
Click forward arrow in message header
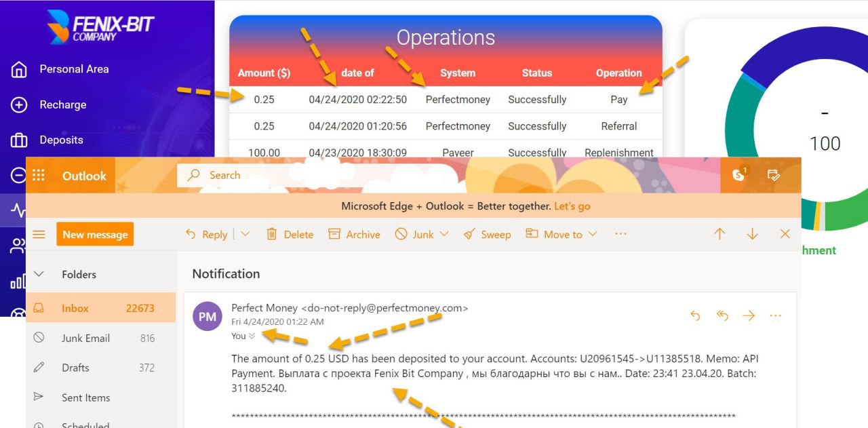pos(749,315)
